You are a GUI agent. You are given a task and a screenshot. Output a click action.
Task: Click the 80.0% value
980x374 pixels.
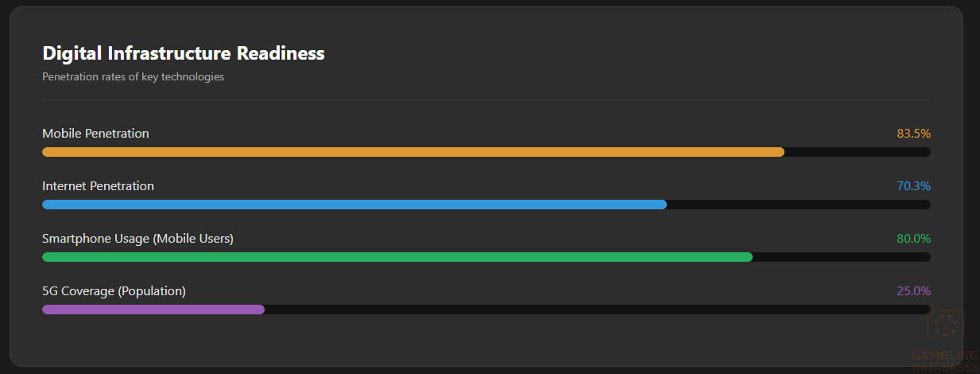[x=913, y=239]
